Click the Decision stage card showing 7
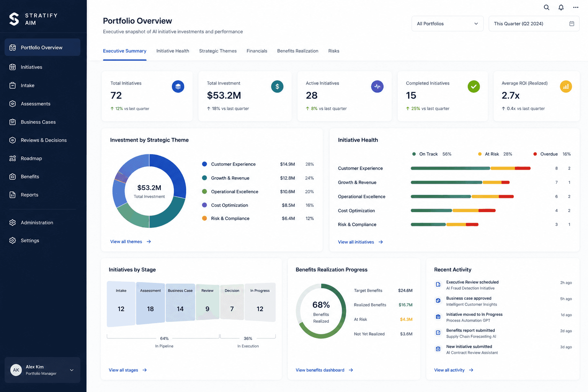Image resolution: width=588 pixels, height=392 pixels. pos(232,302)
